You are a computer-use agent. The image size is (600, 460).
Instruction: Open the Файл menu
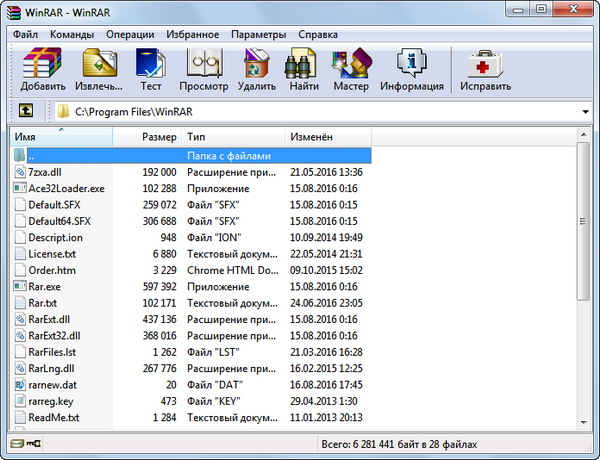pyautogui.click(x=26, y=34)
